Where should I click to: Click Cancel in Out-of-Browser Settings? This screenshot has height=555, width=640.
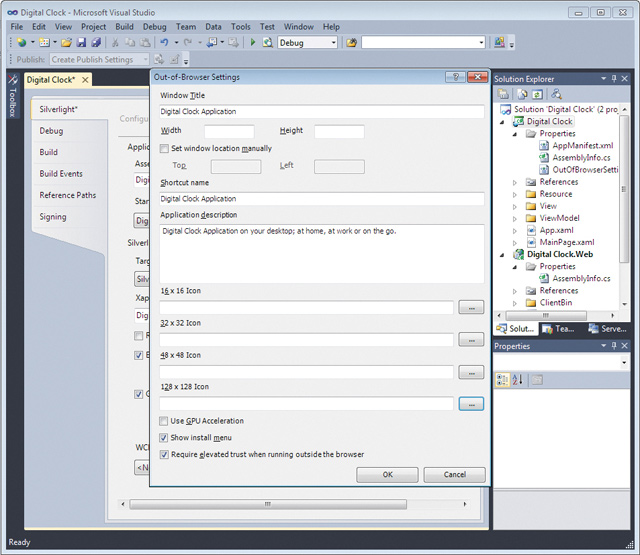pyautogui.click(x=455, y=475)
